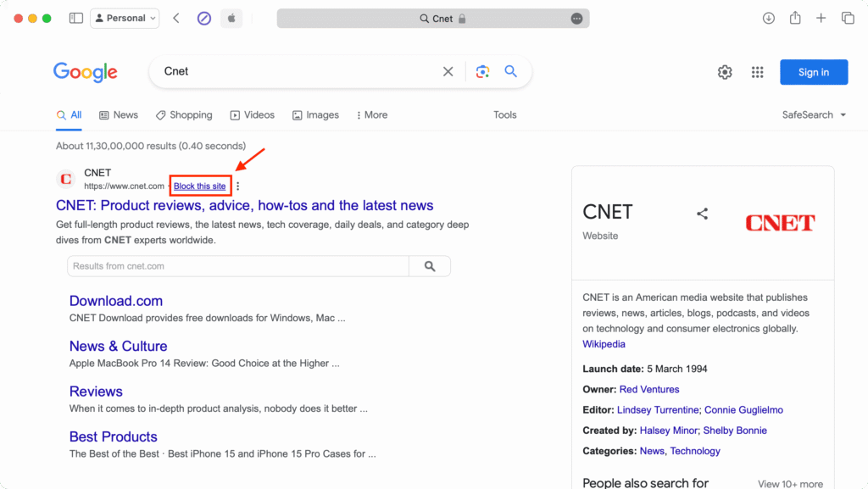Viewport: 868px width, 489px height.
Task: Open the Share icon in Safari toolbar
Action: [795, 18]
